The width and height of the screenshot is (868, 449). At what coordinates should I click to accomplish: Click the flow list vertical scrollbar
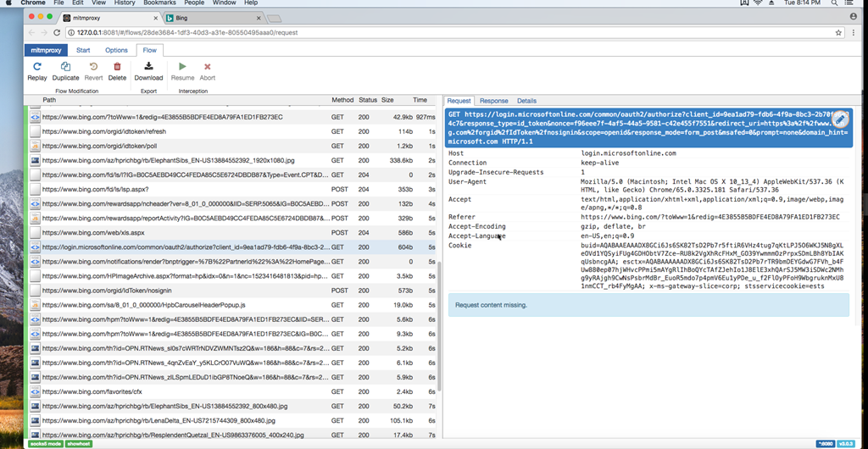click(440, 326)
